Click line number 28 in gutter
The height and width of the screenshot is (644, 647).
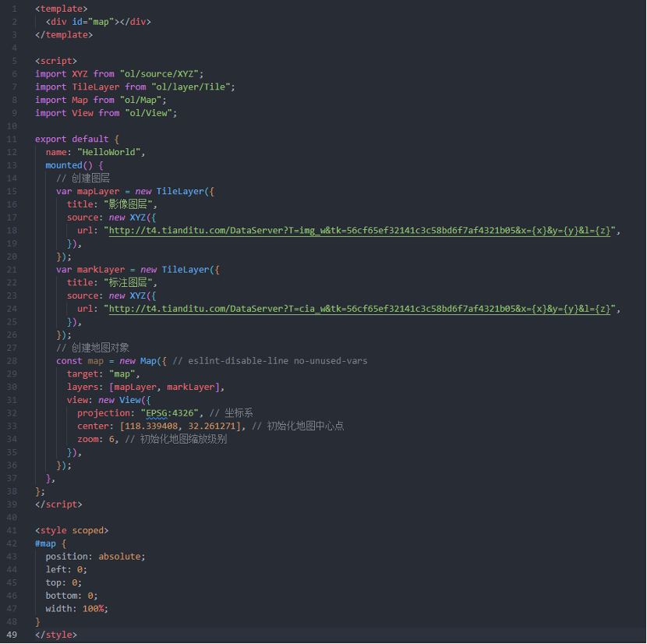(12, 361)
